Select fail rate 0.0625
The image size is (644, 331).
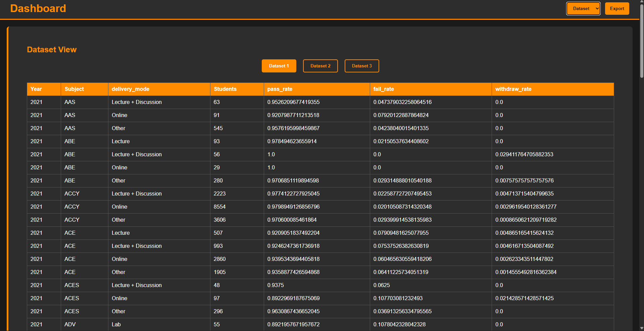click(x=431, y=285)
